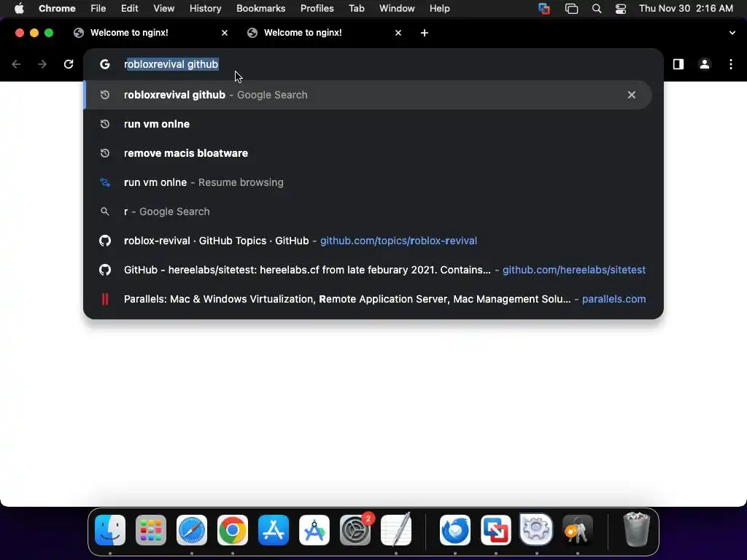
Task: Open the Help menu
Action: click(x=439, y=9)
